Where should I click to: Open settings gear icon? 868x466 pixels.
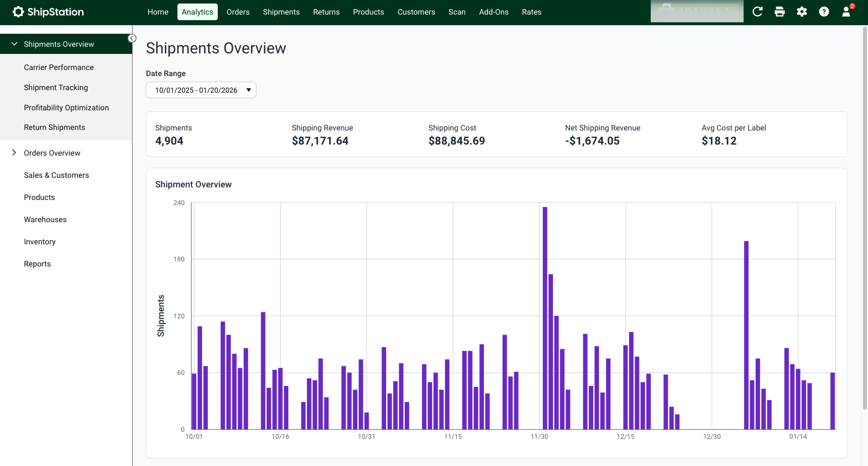801,12
